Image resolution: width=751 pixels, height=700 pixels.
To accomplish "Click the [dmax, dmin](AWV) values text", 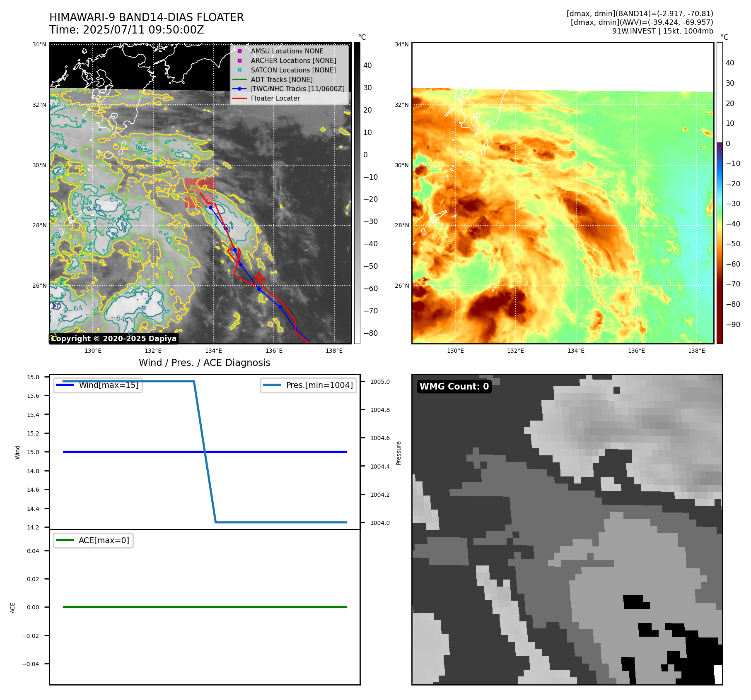I will (642, 22).
